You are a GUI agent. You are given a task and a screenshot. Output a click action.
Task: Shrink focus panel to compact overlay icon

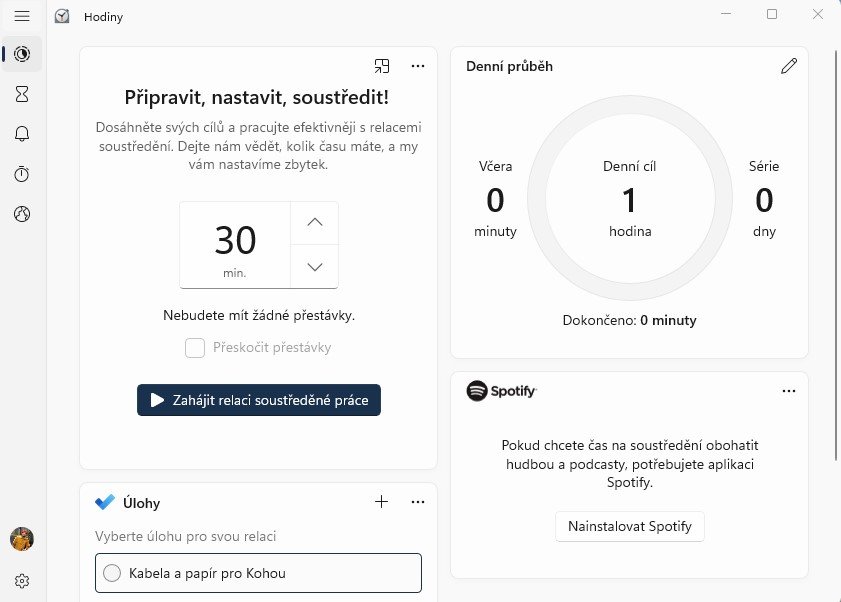pos(382,66)
